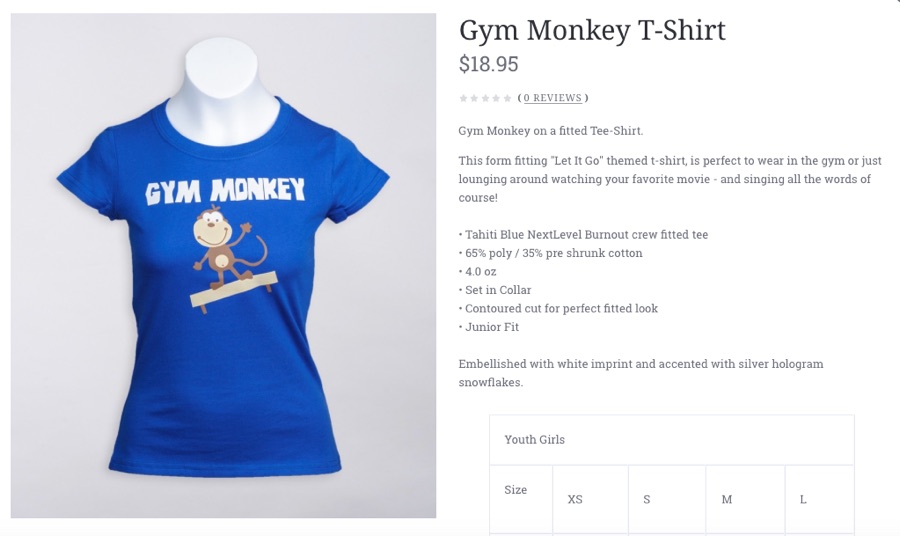Click the second rating star

coord(474,98)
